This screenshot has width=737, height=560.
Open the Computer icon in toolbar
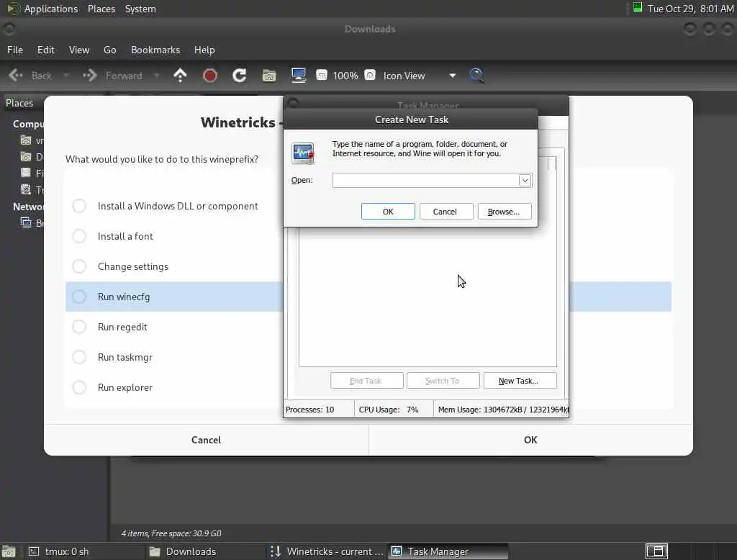[299, 76]
